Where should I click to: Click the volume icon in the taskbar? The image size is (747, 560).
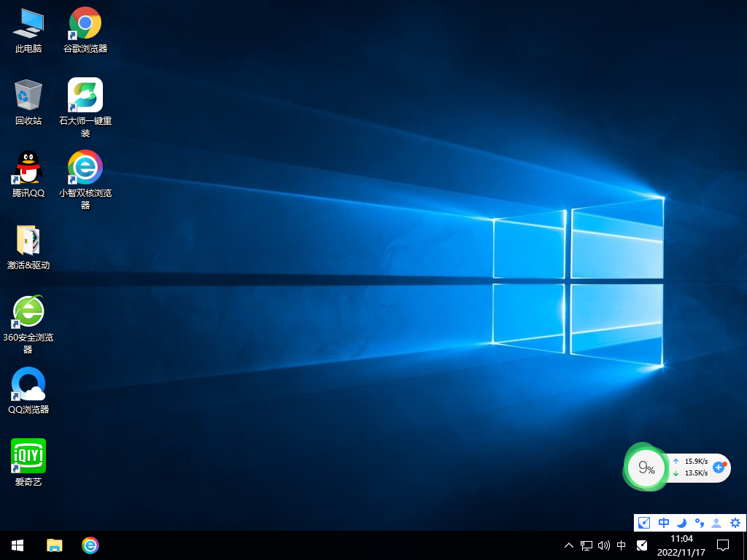603,545
